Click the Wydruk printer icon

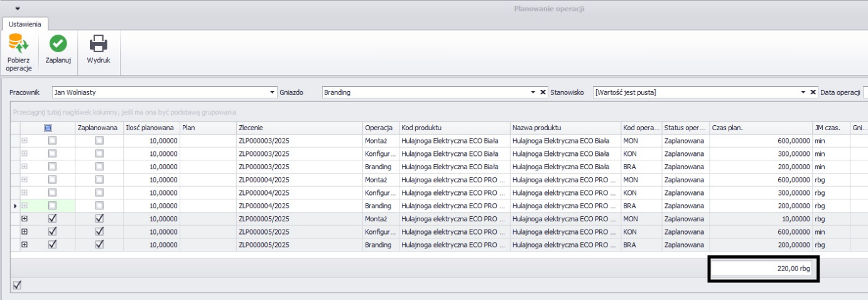pos(99,43)
